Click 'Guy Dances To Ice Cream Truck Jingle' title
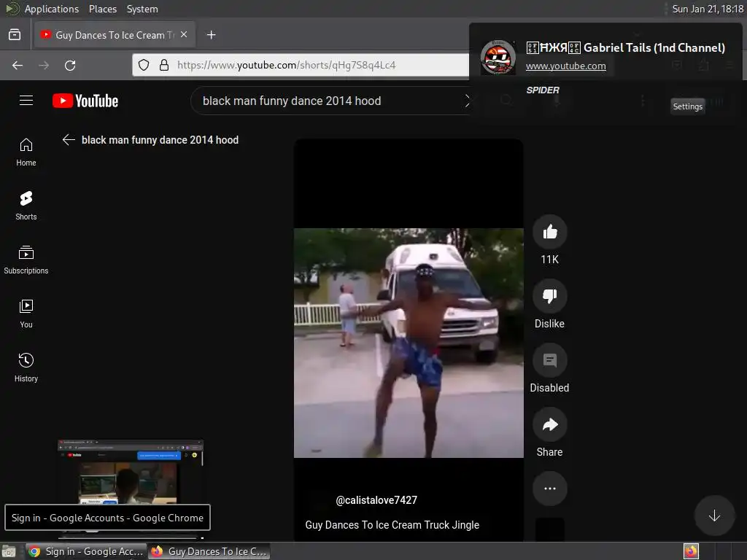This screenshot has height=560, width=747. (392, 525)
